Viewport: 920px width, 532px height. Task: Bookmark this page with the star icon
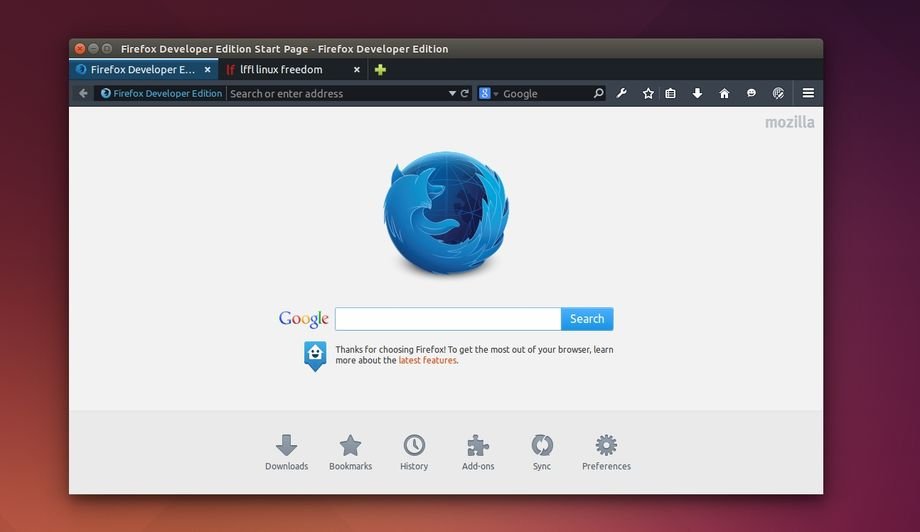pyautogui.click(x=648, y=93)
